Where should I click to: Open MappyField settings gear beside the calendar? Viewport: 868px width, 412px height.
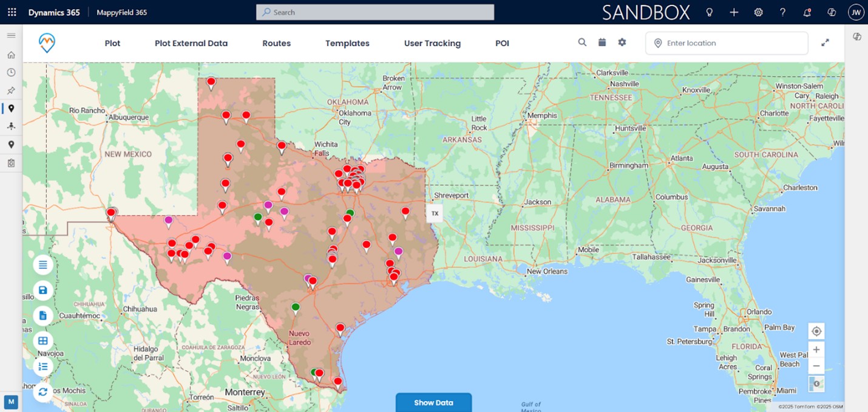click(x=622, y=43)
